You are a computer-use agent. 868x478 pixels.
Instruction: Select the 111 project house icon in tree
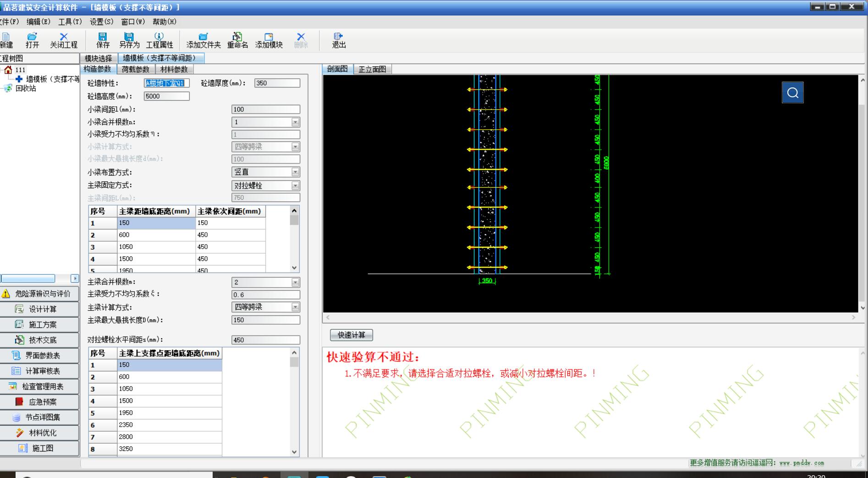tap(8, 70)
